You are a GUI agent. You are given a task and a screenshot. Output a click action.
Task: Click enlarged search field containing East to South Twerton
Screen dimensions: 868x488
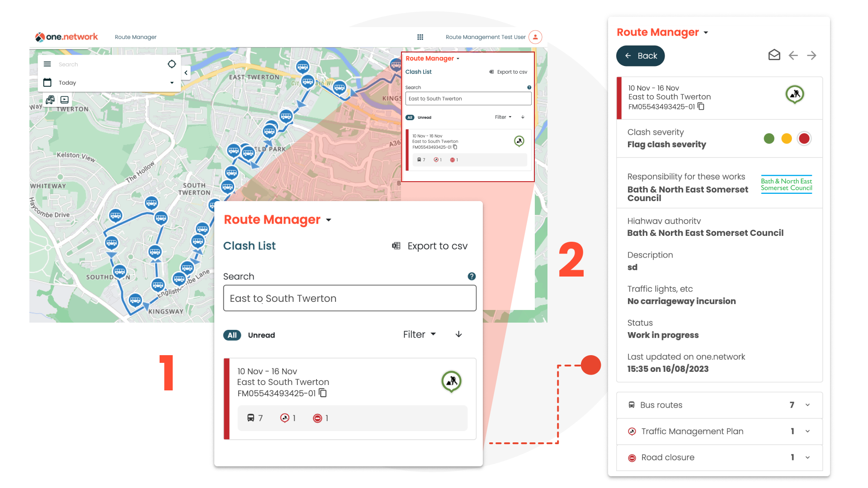[349, 298]
